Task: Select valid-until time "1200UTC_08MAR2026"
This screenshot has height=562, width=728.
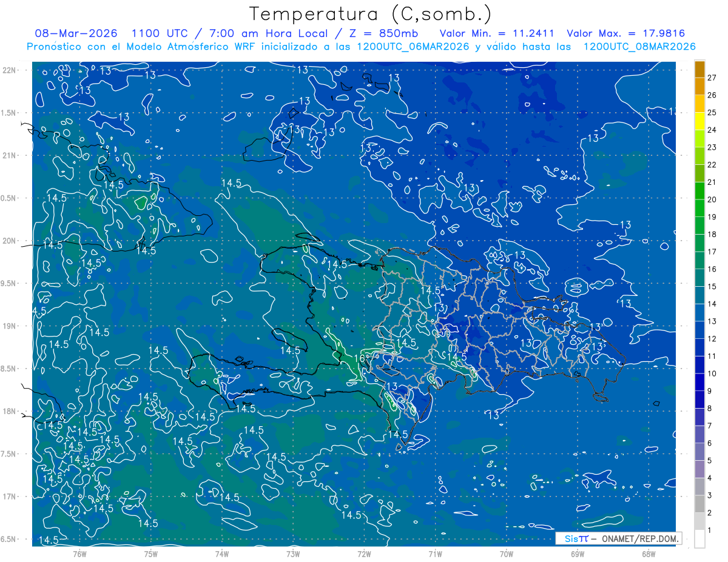Action: (x=639, y=47)
